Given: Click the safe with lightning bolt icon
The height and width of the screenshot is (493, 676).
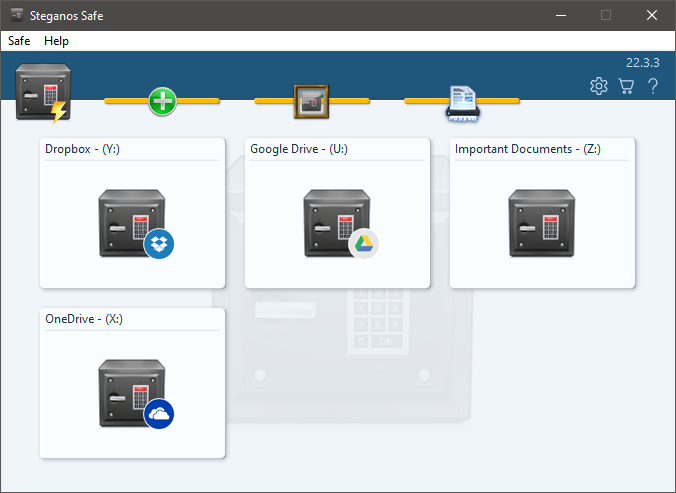Looking at the screenshot, I should click(x=44, y=93).
